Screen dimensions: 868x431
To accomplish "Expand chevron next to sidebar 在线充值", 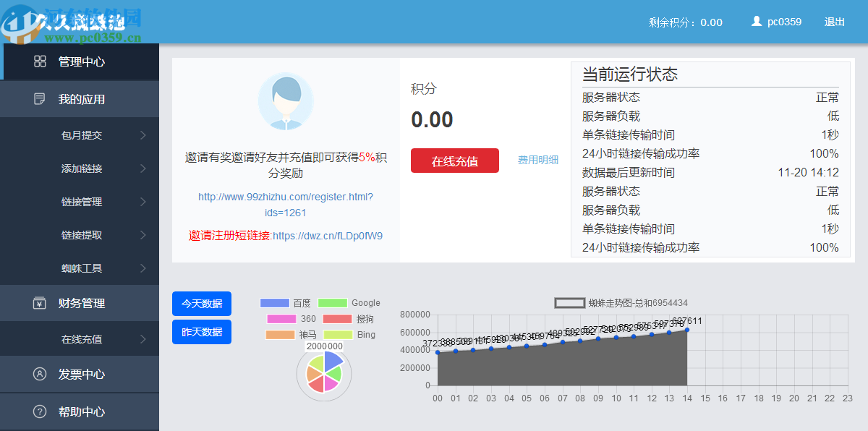I will click(x=143, y=339).
